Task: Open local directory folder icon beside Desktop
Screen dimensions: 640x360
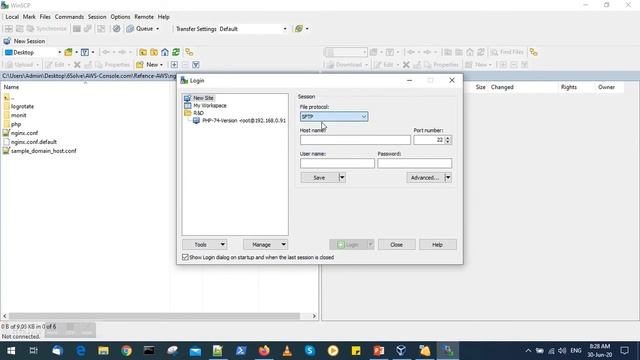Action: pyautogui.click(x=68, y=52)
